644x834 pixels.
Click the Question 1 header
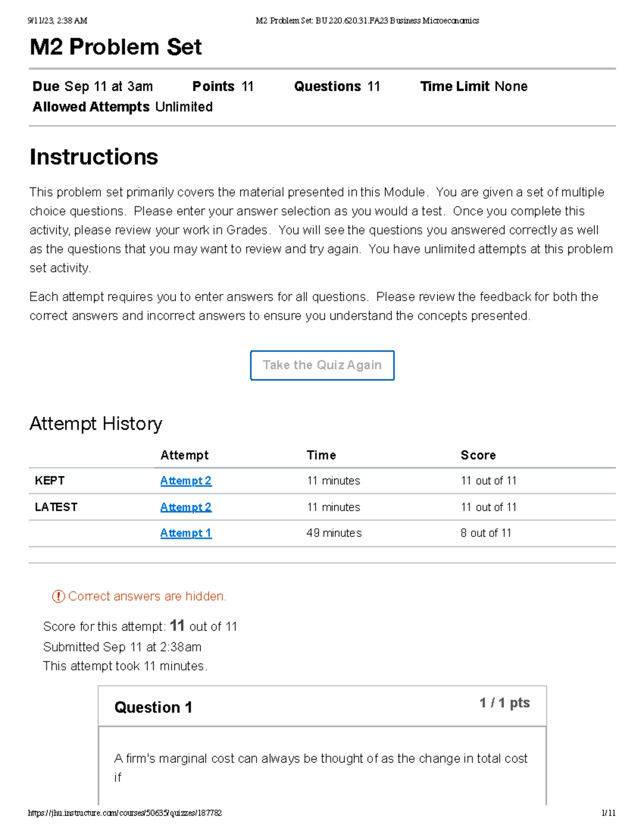click(153, 707)
